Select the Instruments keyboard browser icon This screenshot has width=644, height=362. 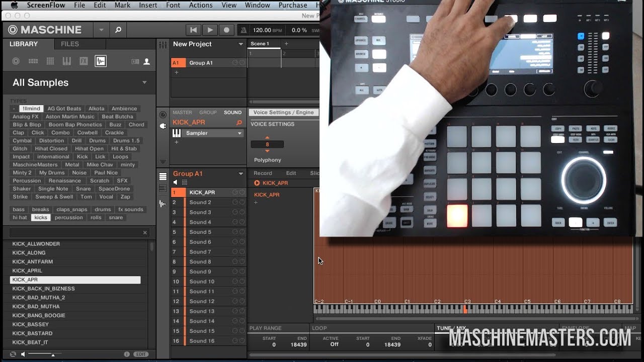(66, 61)
